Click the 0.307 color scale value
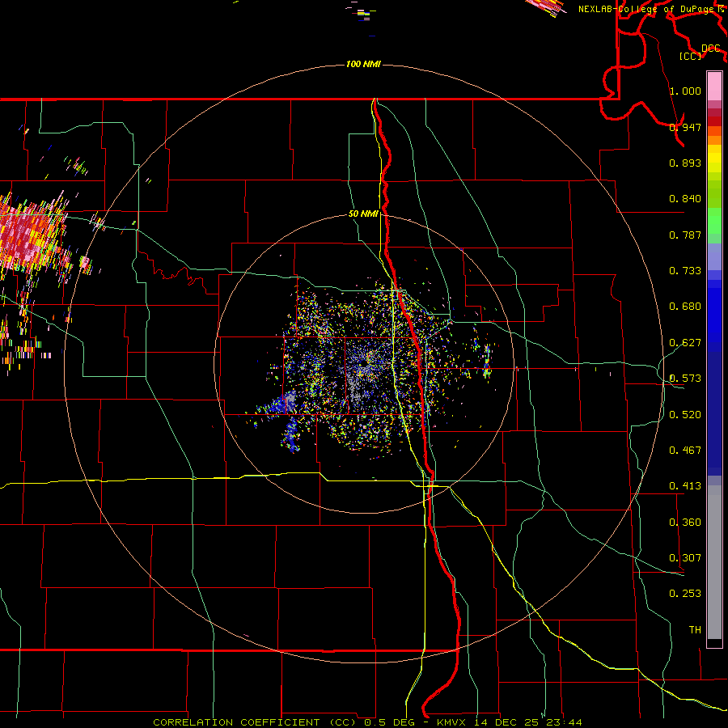This screenshot has height=728, width=728. tap(685, 558)
